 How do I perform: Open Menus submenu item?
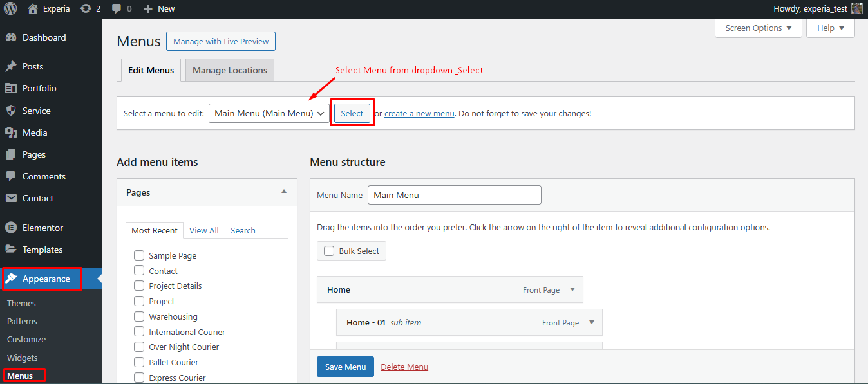pos(20,376)
